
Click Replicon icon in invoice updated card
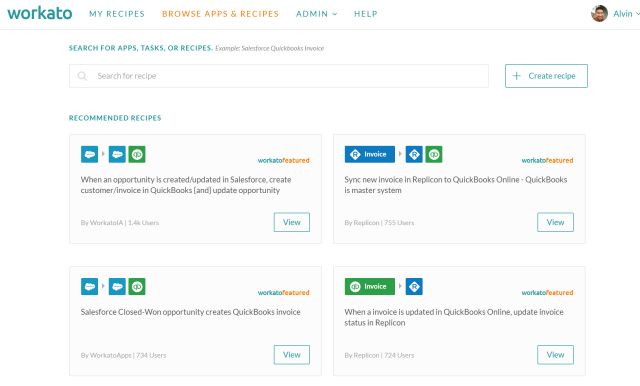coord(414,286)
